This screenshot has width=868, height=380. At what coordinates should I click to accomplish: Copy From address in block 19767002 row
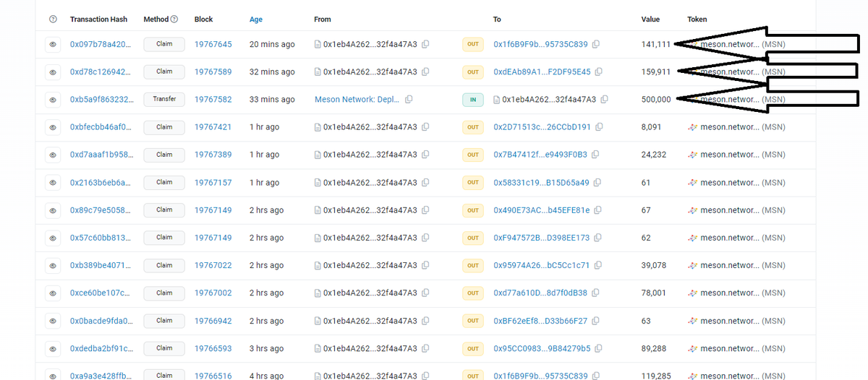tap(425, 293)
